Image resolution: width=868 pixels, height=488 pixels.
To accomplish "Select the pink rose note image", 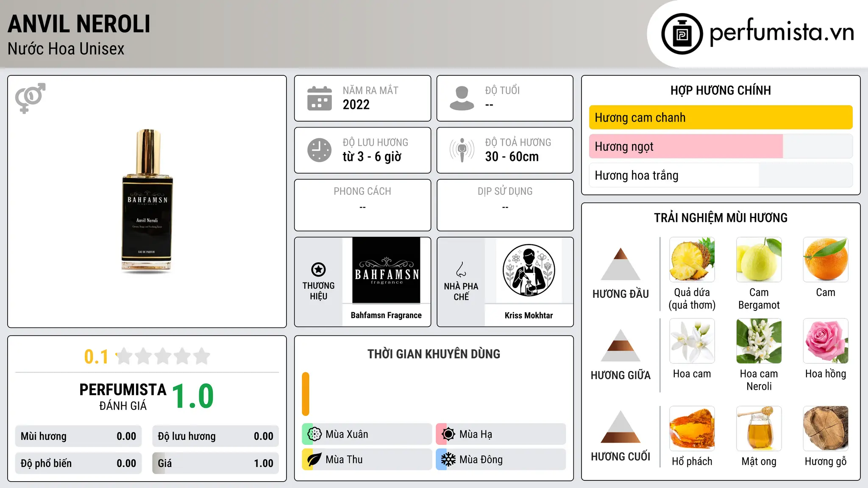I will point(826,341).
